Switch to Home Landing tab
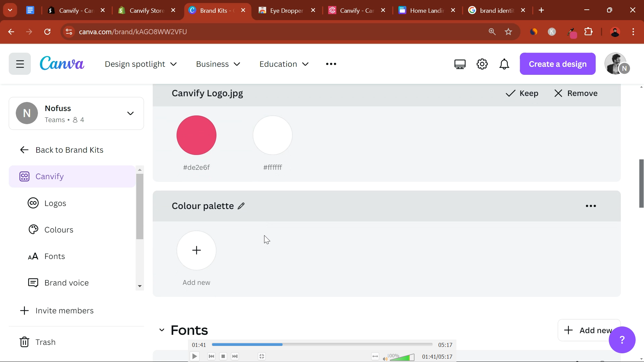Image resolution: width=644 pixels, height=362 pixels. 426,10
